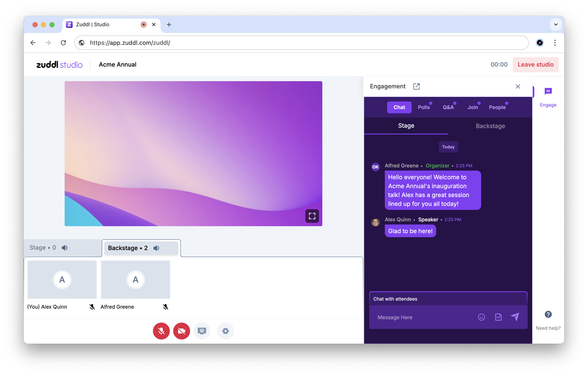Send the chat message
Screen dimensions: 588x375
(x=515, y=317)
